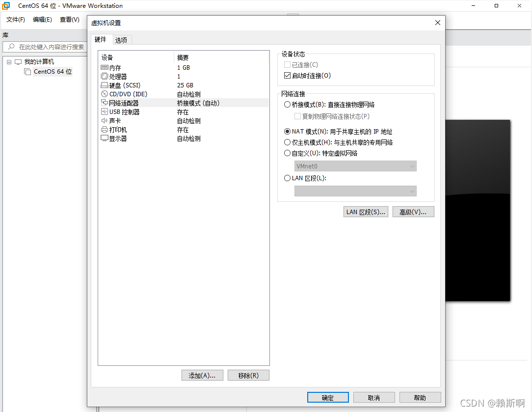The width and height of the screenshot is (532, 412).
Task: Select CentOS 64 位 in the library tree
Action: [x=53, y=72]
